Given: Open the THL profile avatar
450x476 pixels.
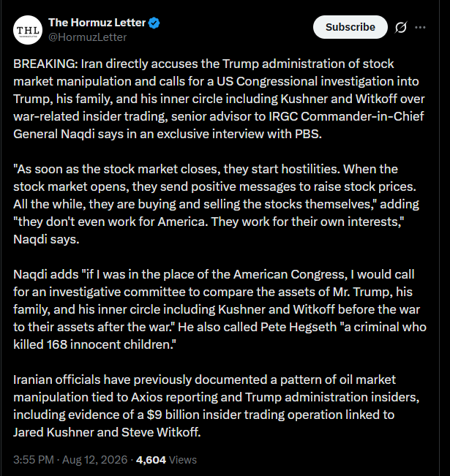Looking at the screenshot, I should click(28, 30).
